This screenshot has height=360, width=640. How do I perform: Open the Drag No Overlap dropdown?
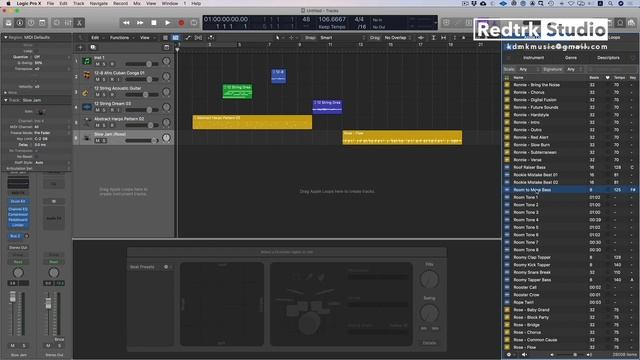tap(397, 38)
